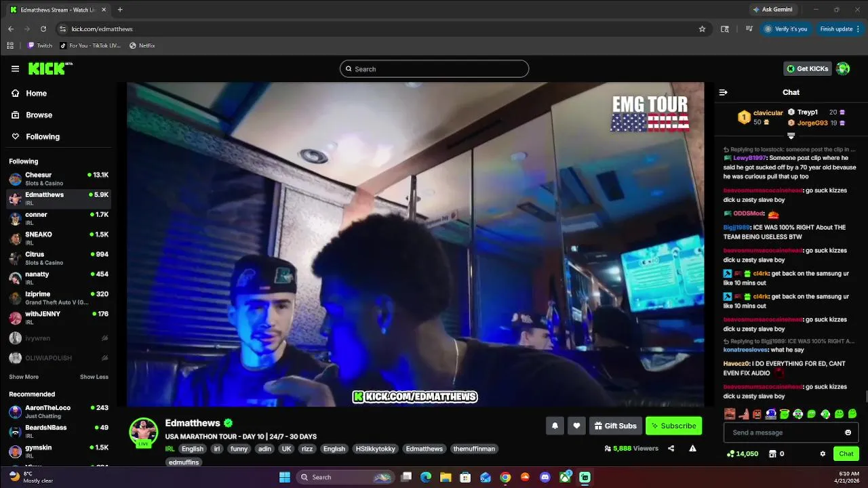868x488 pixels.
Task: Insert the first face emote in quick row
Action: (730, 413)
